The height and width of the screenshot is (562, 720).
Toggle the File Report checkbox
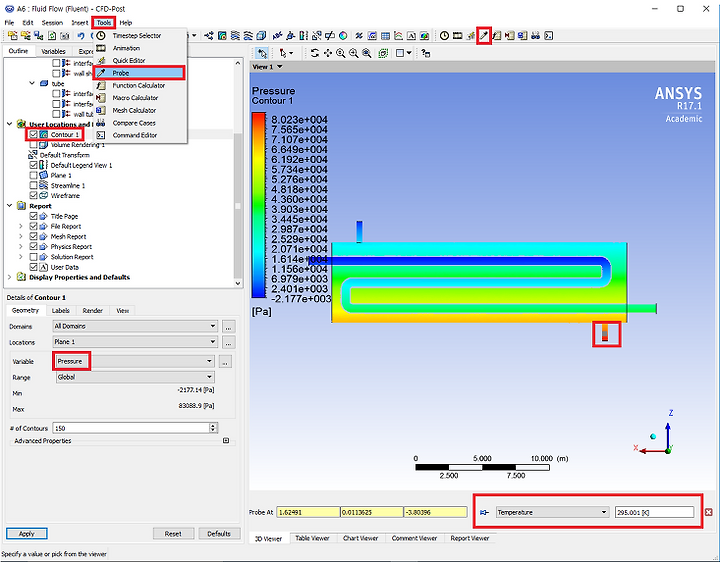point(33,226)
